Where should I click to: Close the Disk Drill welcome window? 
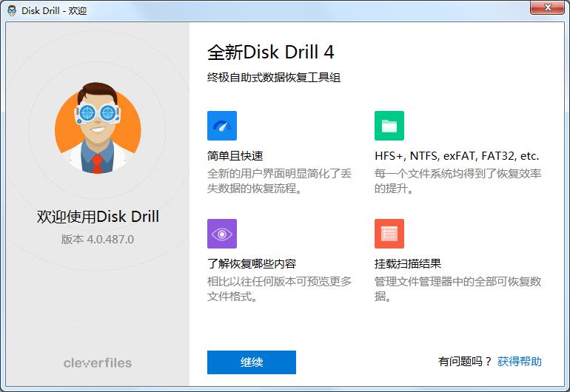[549, 7]
